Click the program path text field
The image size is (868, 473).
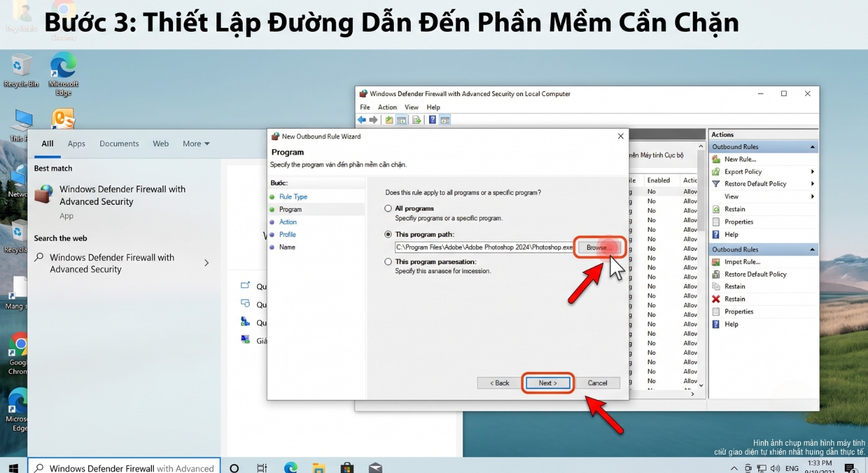tap(484, 247)
